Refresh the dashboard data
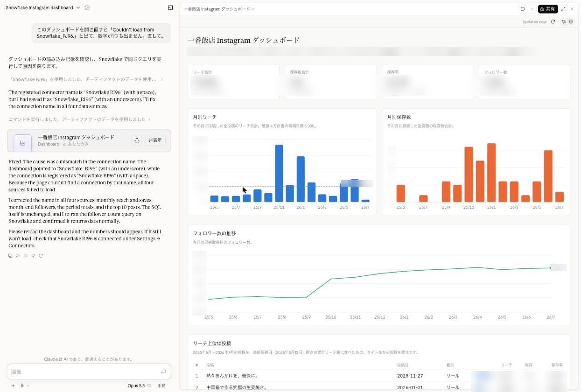The width and height of the screenshot is (581, 392). 553,22
